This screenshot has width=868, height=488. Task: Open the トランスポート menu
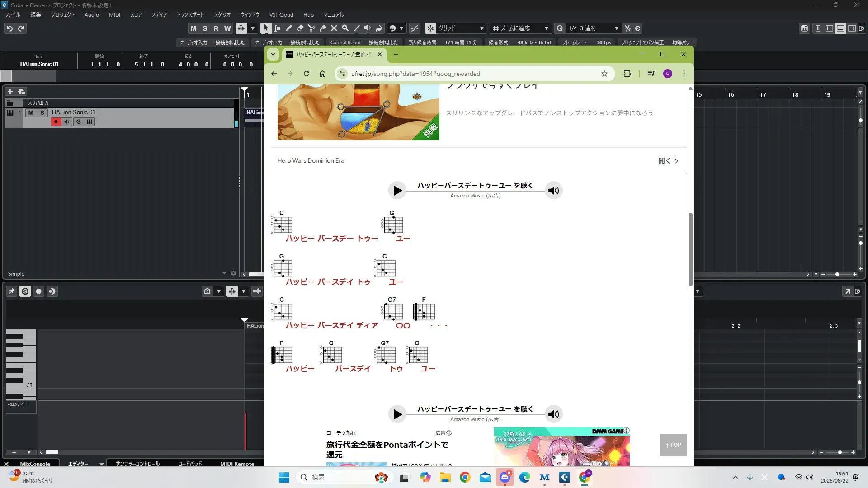click(x=190, y=14)
